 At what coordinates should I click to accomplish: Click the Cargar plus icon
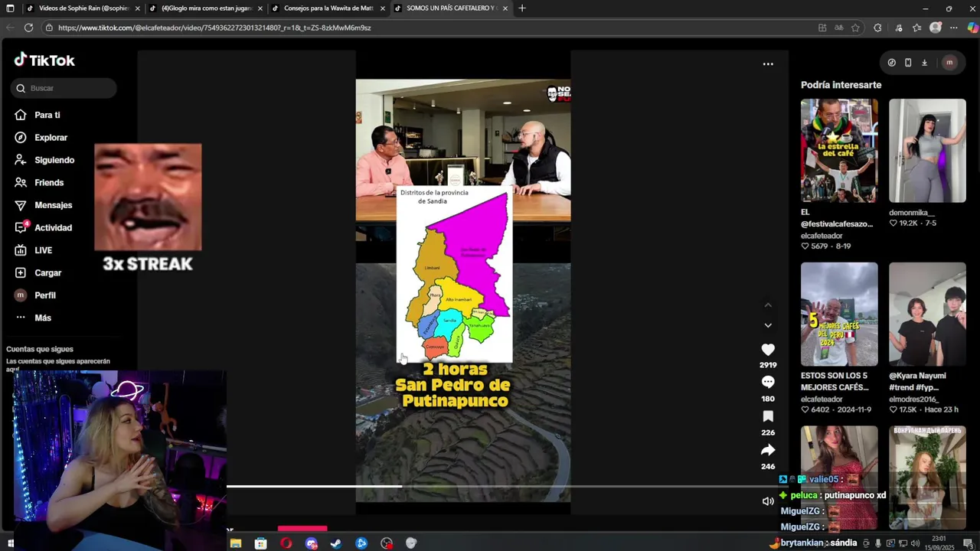pos(21,272)
